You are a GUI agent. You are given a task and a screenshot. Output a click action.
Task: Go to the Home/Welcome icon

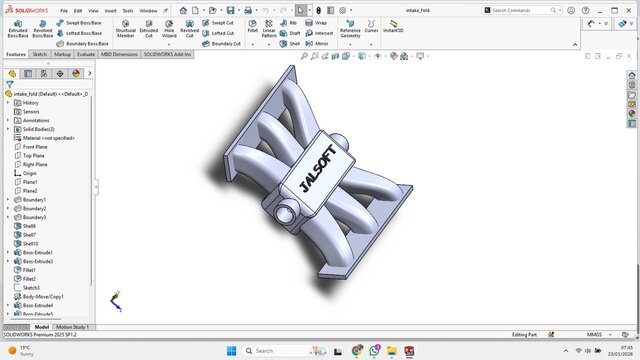click(x=183, y=10)
